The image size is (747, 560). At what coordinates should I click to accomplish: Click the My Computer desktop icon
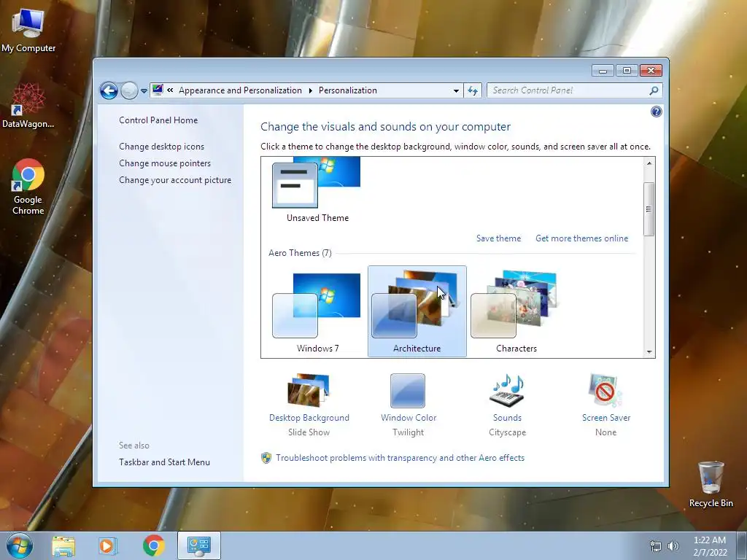[28, 30]
